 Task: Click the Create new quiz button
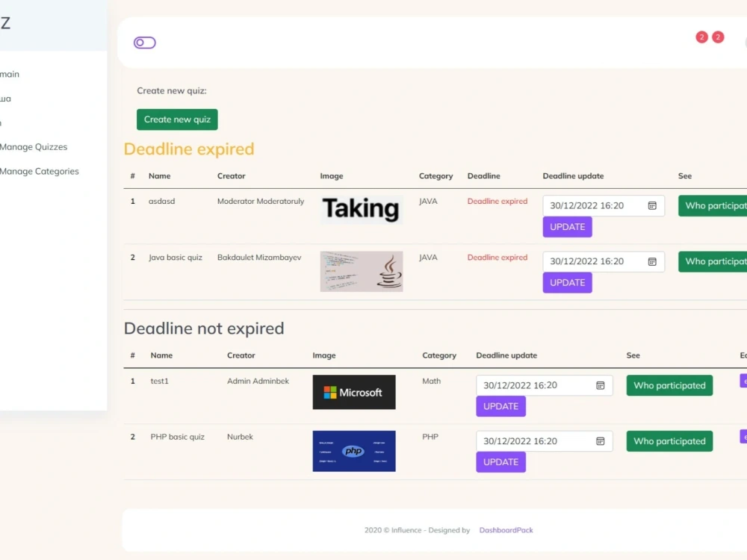[177, 119]
